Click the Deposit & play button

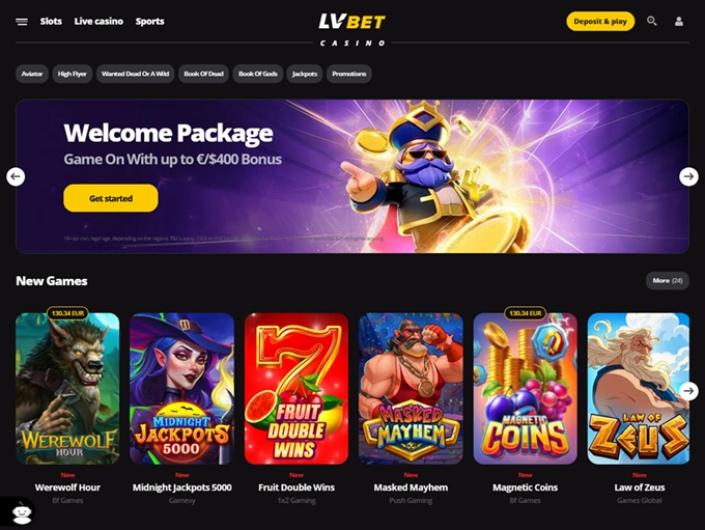tap(600, 21)
